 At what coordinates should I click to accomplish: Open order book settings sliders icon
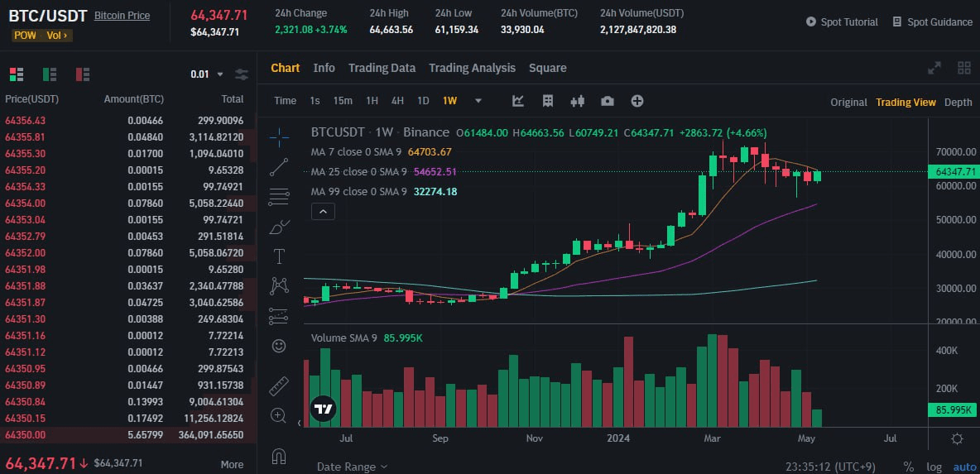pyautogui.click(x=242, y=74)
